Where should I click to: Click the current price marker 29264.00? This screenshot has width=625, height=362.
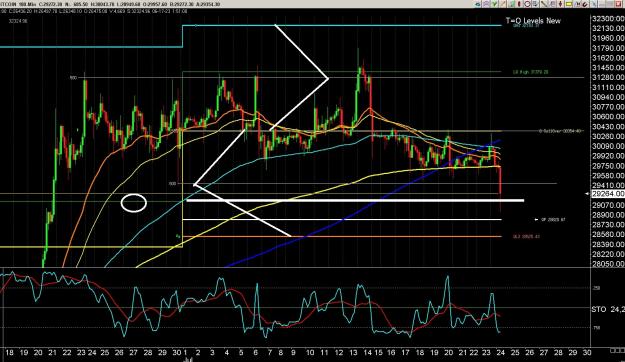pos(608,194)
